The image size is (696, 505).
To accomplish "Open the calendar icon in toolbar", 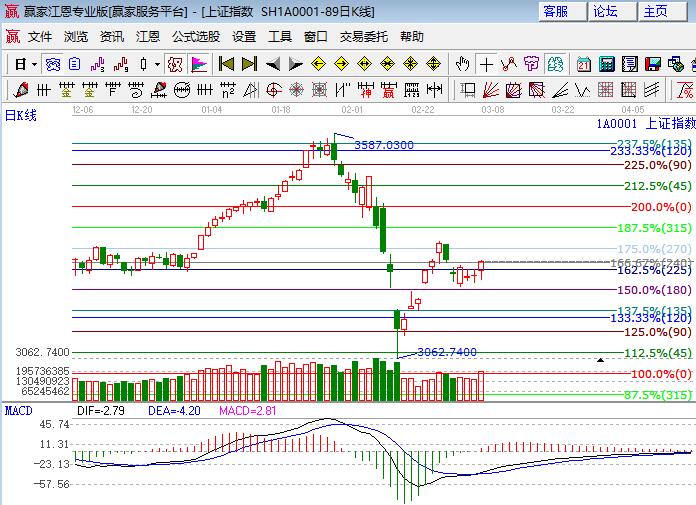I will (583, 64).
